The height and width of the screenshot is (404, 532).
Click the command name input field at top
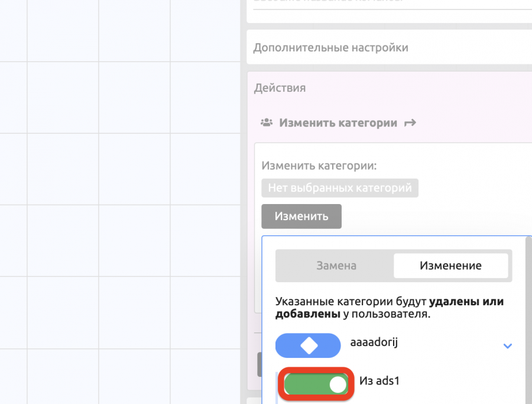click(392, 4)
